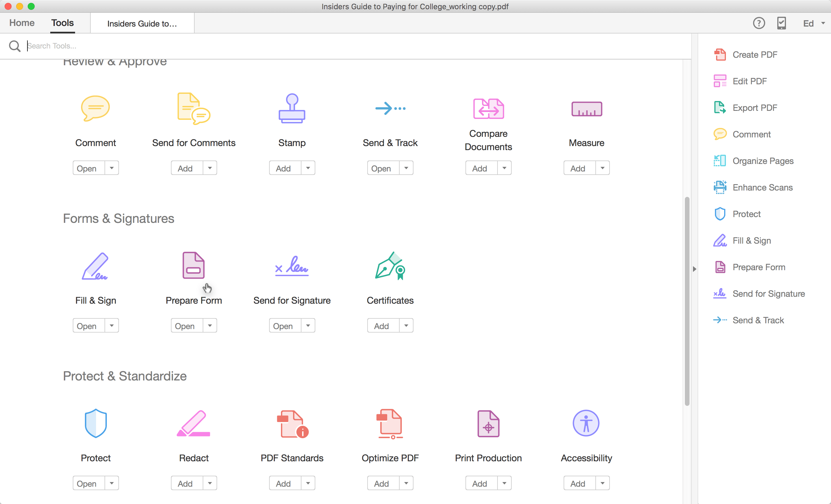Open the Insiders Guide document tab
This screenshot has height=504, width=831.
[142, 23]
